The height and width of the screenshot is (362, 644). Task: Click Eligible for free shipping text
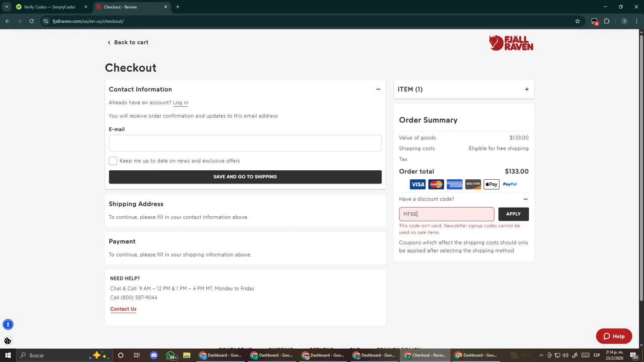pyautogui.click(x=498, y=148)
